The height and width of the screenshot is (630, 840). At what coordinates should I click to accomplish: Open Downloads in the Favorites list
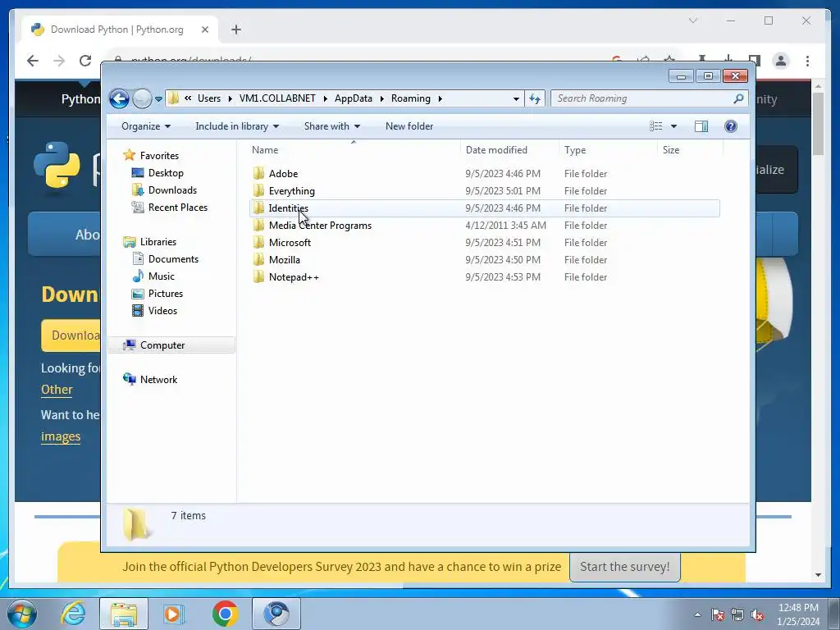[x=172, y=190]
